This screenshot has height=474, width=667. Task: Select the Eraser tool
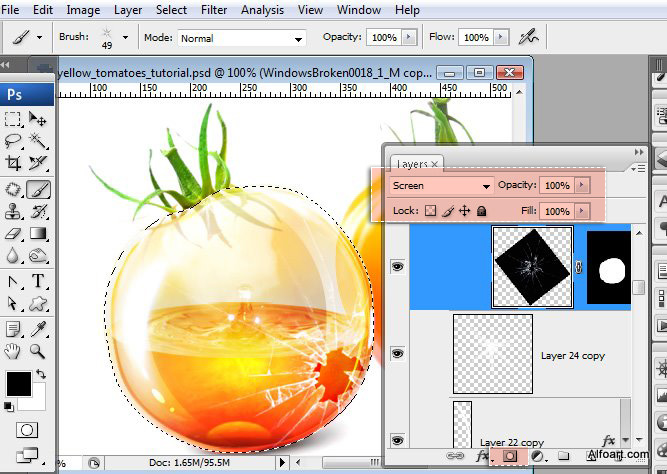pos(14,234)
